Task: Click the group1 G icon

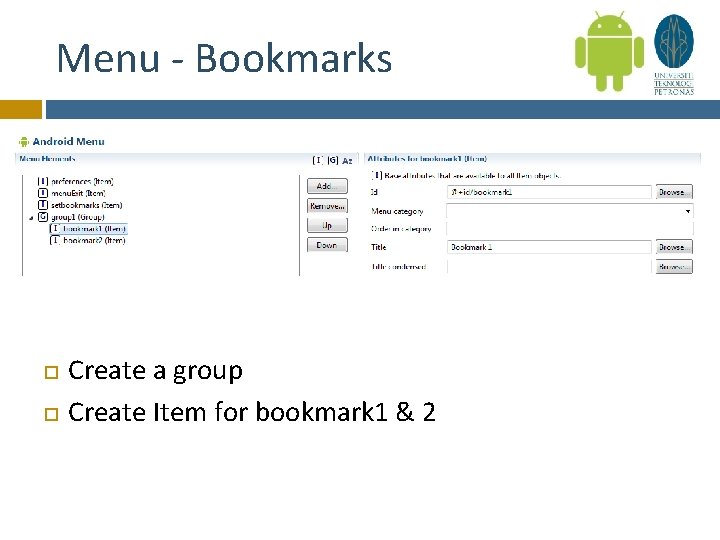Action: 43,217
